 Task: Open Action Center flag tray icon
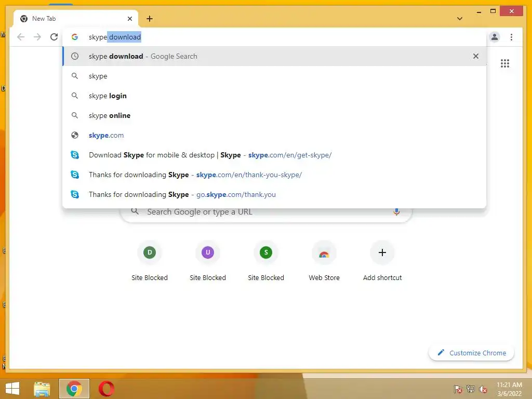point(458,389)
